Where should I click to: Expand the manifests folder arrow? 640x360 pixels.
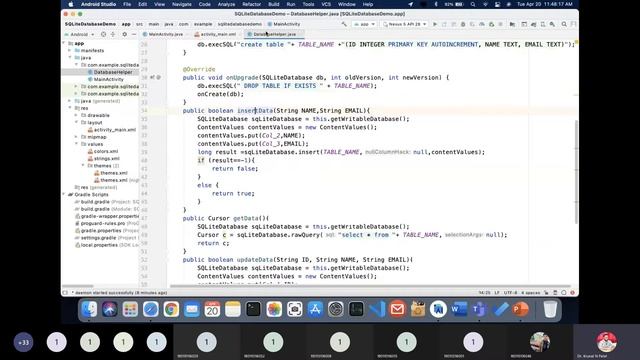point(70,51)
